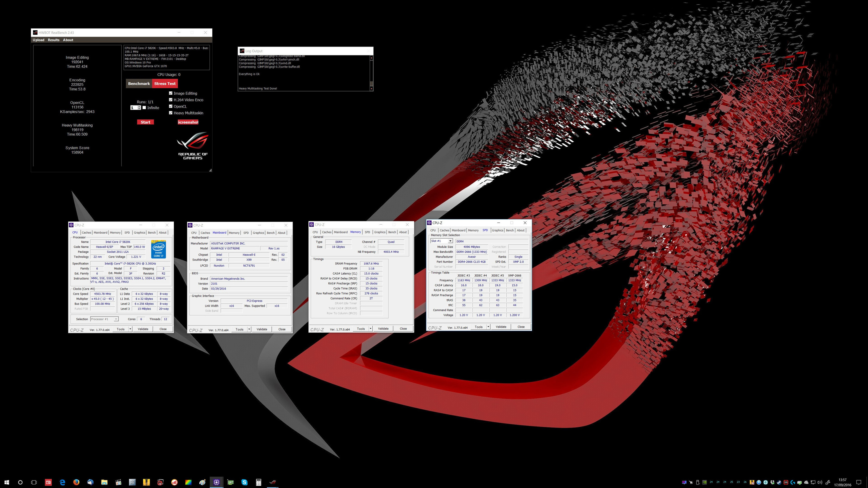
Task: Click the Core Speed value 4503.78 MHz
Action: [102, 294]
